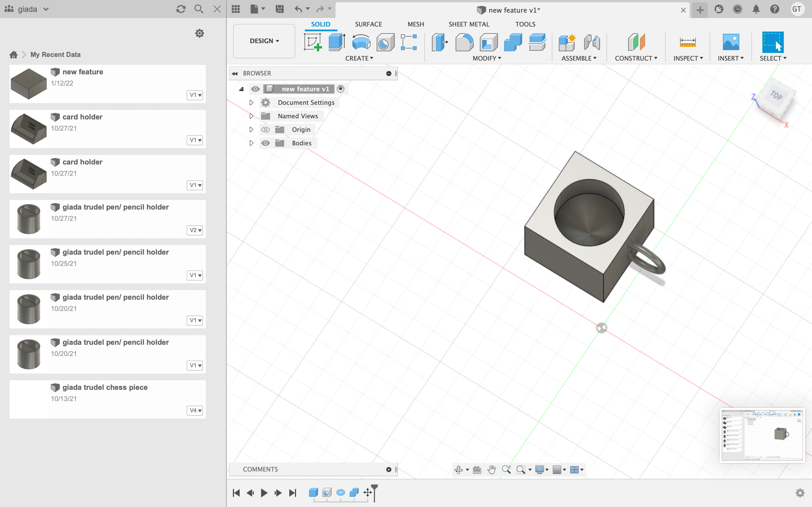Click the DESIGN dropdown button

click(x=264, y=40)
